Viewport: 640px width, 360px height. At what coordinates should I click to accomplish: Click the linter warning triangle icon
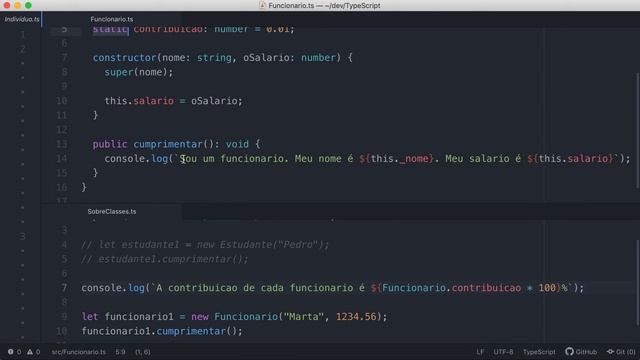(30, 352)
